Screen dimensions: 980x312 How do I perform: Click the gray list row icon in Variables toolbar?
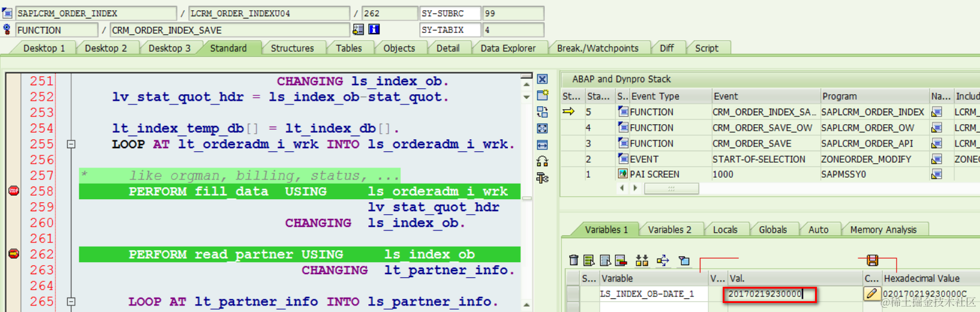tap(605, 260)
